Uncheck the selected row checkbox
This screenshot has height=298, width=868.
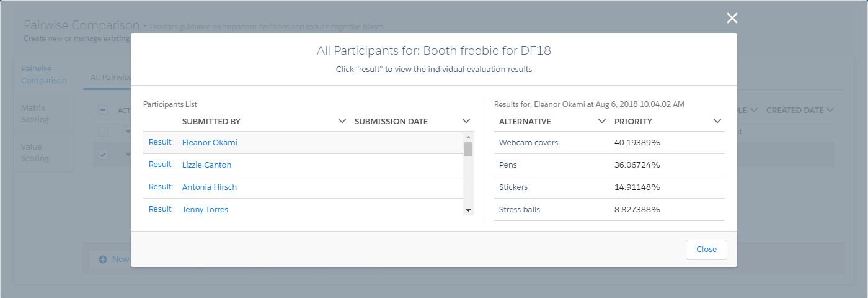[x=104, y=155]
